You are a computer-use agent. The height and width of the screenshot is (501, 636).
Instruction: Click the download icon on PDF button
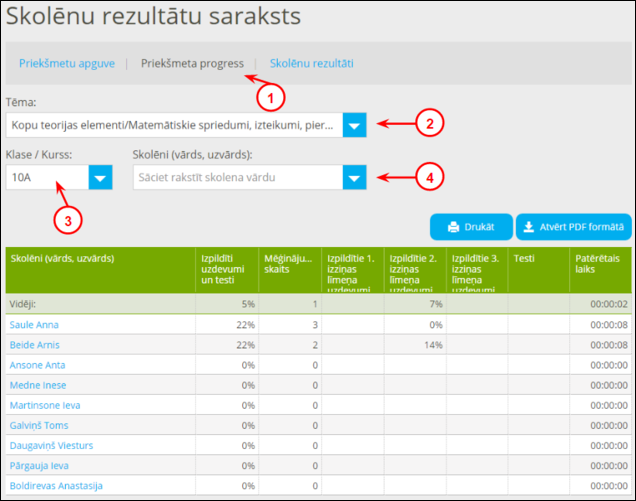click(529, 227)
